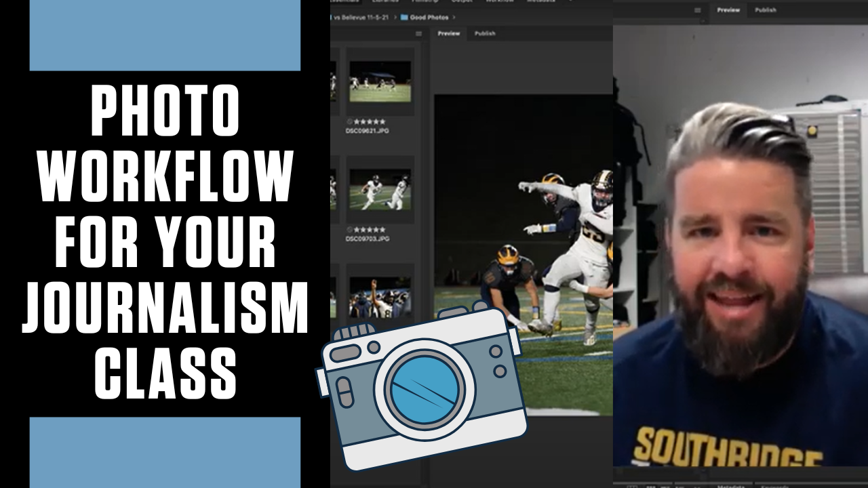Click the Preview tab on the right panel
The image size is (868, 488).
pos(729,10)
